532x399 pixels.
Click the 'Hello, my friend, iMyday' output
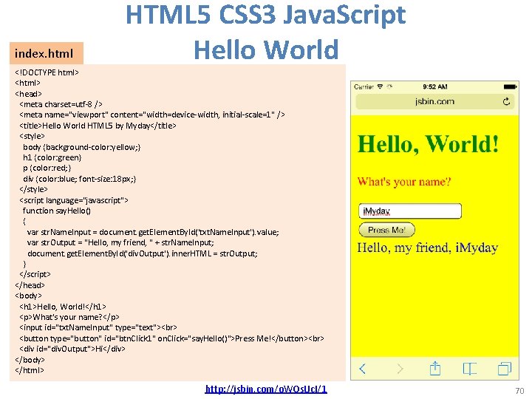point(428,248)
